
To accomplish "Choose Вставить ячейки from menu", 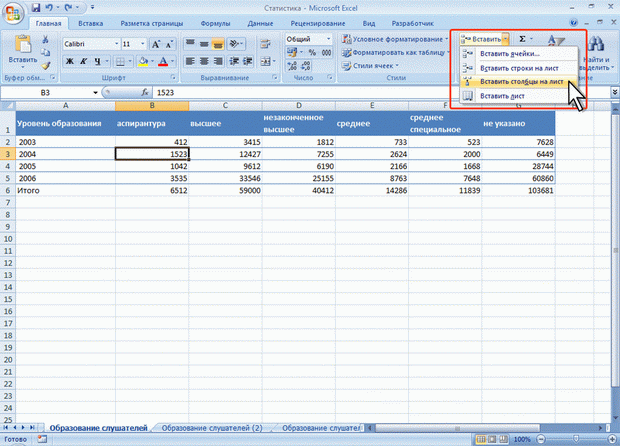I will click(519, 54).
